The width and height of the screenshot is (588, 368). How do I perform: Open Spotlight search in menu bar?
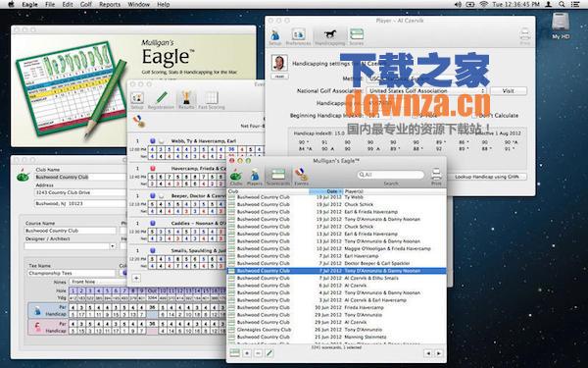(x=562, y=5)
